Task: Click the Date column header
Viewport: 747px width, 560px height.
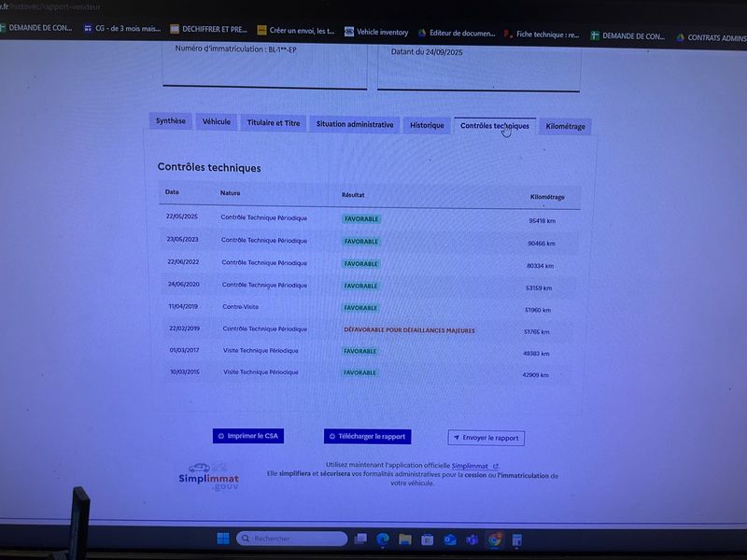Action: (x=172, y=192)
